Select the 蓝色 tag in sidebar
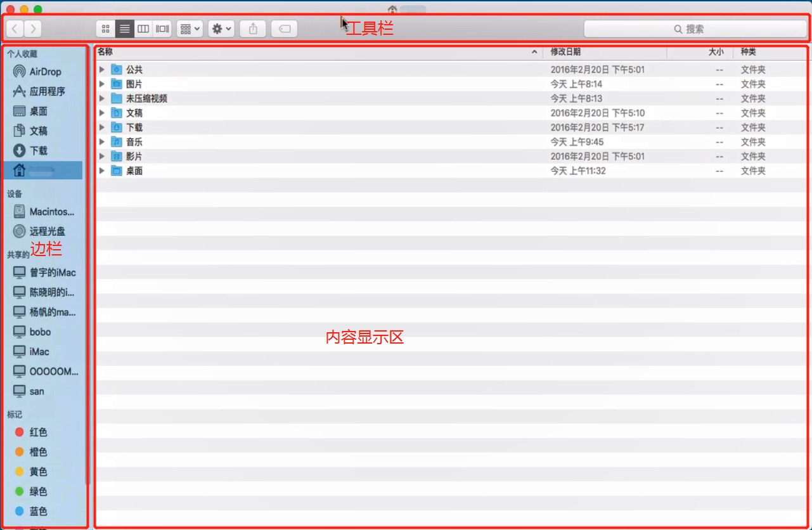812x530 pixels. click(39, 511)
